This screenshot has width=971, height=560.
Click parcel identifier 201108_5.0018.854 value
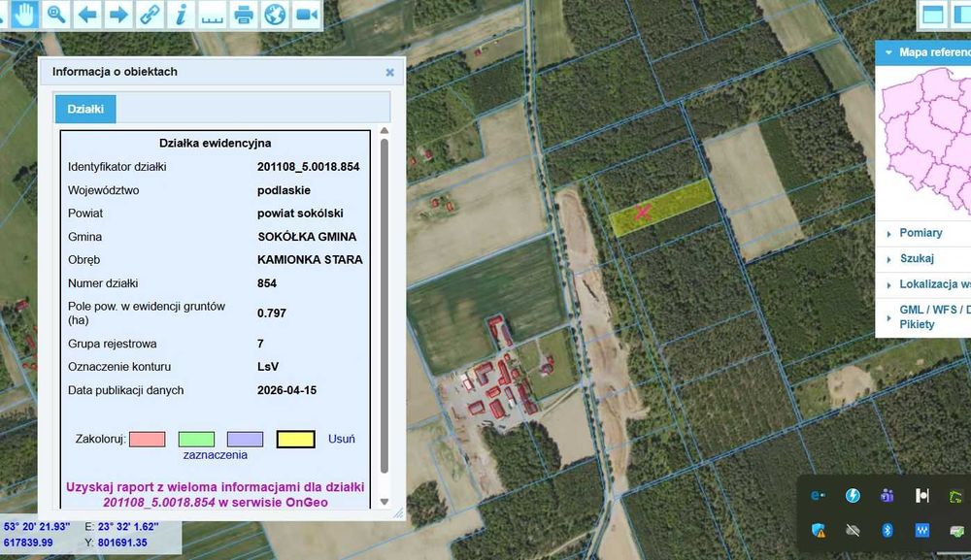309,167
